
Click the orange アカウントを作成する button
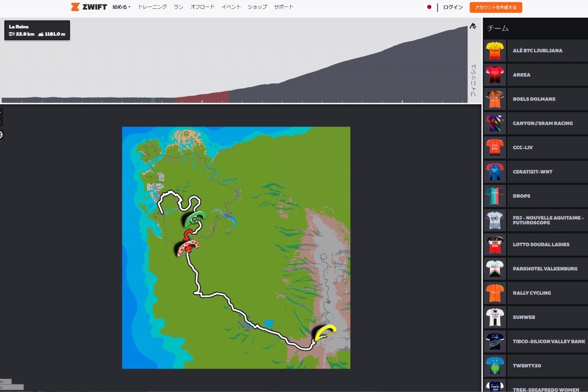pyautogui.click(x=496, y=7)
